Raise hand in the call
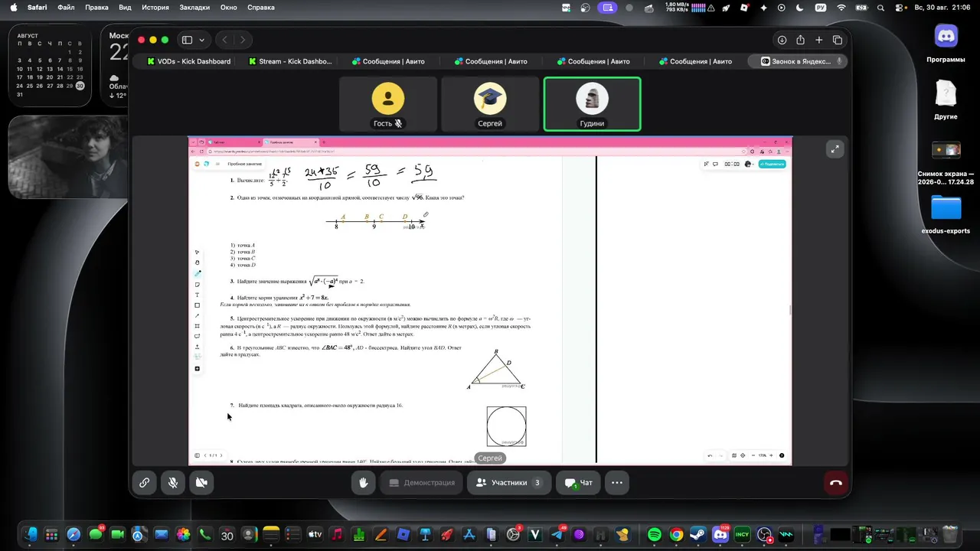The image size is (980, 551). click(364, 483)
